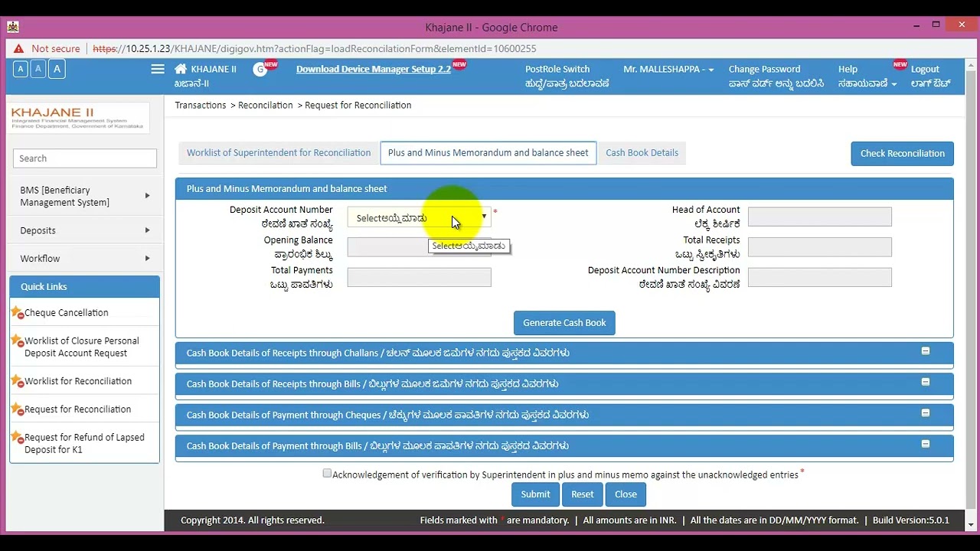
Task: Open Worklist for Reconciliation quick link
Action: (x=78, y=381)
